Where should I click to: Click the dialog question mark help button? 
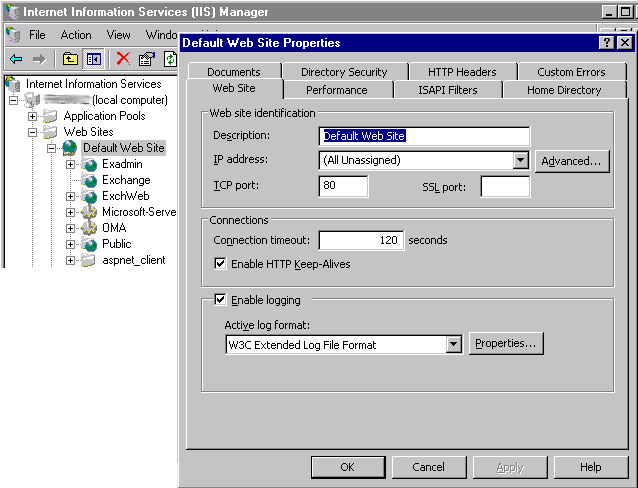pos(606,42)
